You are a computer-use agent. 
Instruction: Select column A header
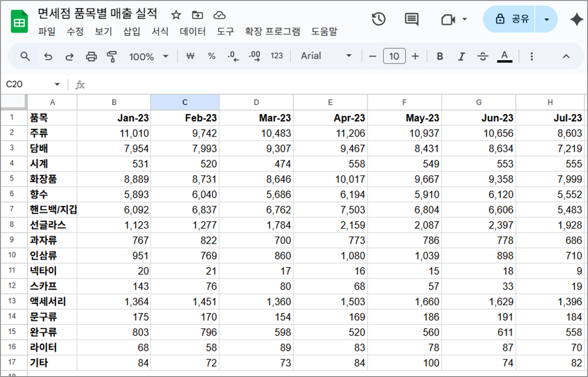(52, 102)
